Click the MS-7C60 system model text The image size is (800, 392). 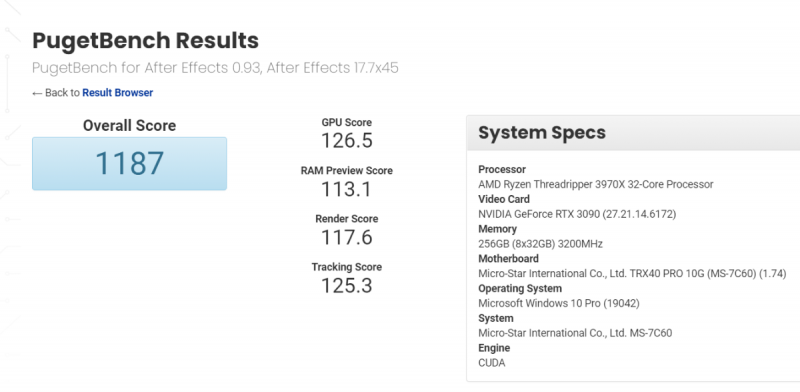[575, 333]
